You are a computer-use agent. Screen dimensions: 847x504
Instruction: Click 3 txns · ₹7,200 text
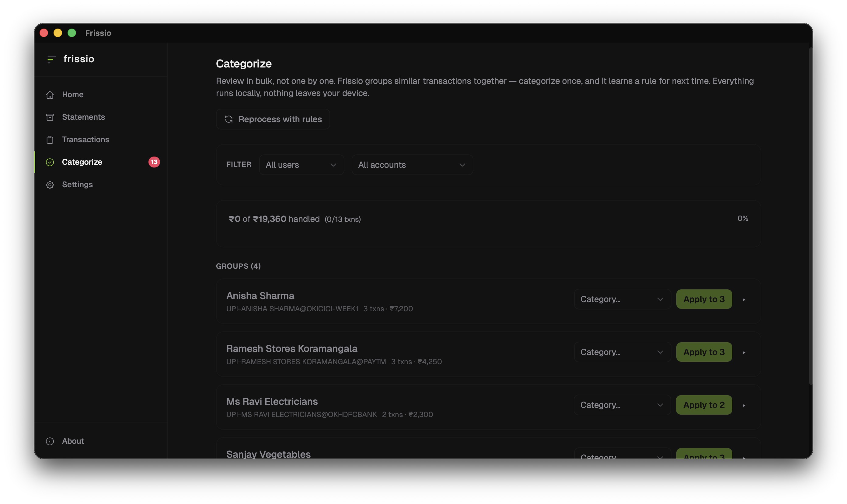tap(388, 309)
